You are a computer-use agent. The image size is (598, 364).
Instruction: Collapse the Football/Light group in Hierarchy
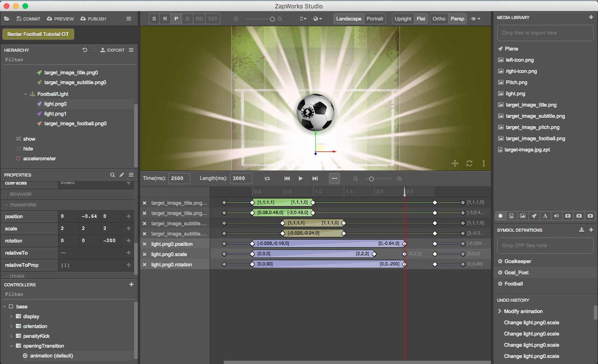[26, 93]
